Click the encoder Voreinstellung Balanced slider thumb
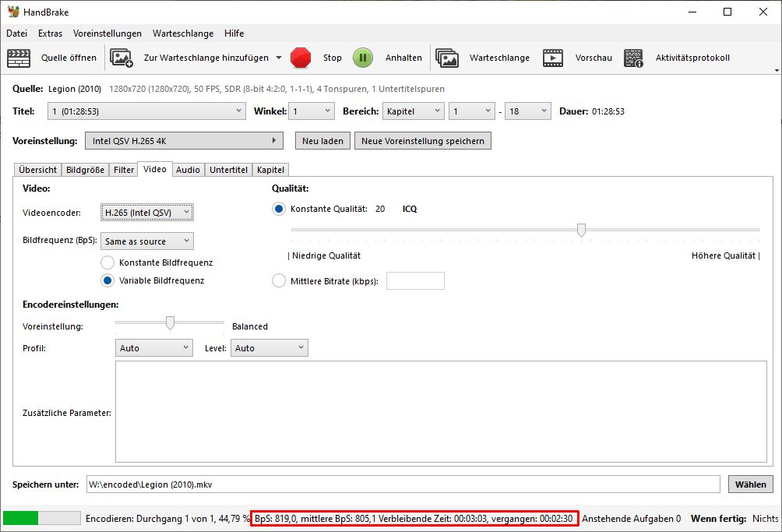This screenshot has height=532, width=782. point(170,322)
